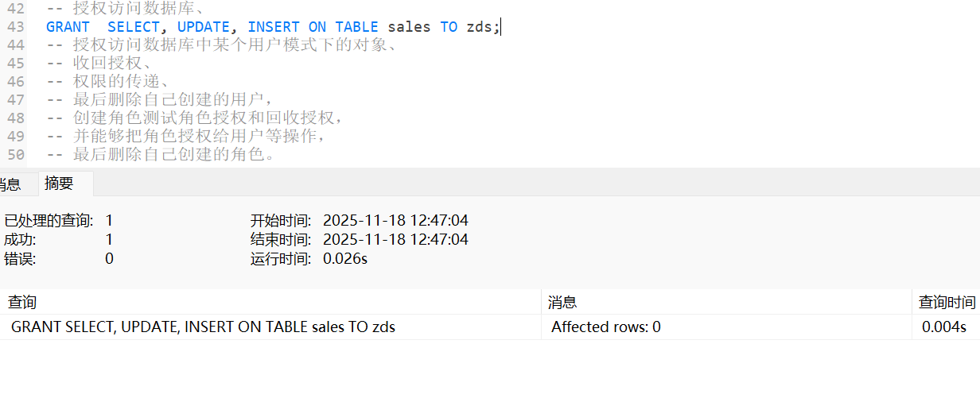Click the 查询时间 column header
Viewport: 980px width, 402px height.
[x=947, y=302]
